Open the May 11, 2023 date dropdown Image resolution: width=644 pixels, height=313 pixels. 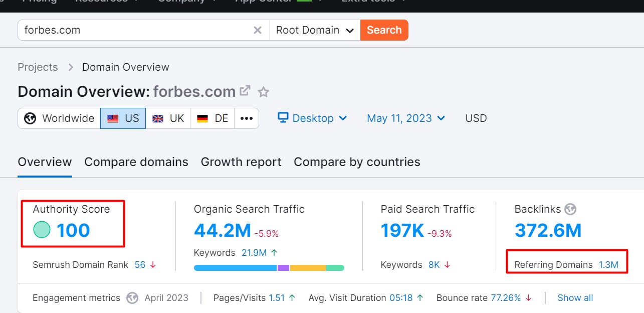406,118
